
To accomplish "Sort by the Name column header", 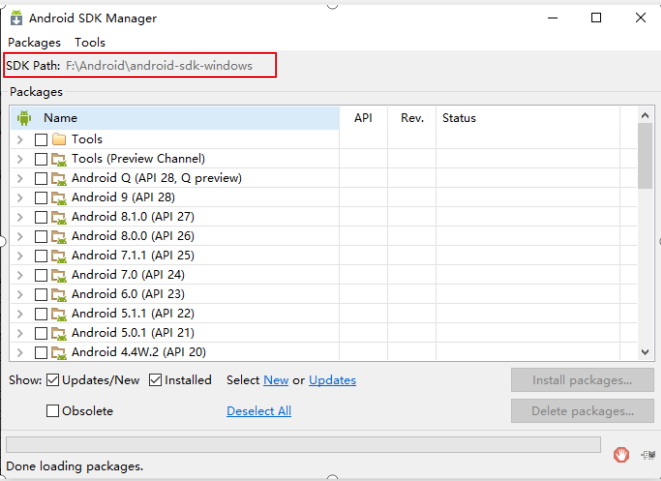I will pyautogui.click(x=175, y=118).
